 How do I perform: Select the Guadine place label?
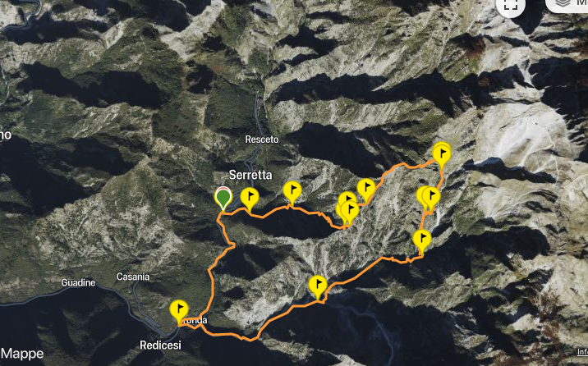click(78, 282)
